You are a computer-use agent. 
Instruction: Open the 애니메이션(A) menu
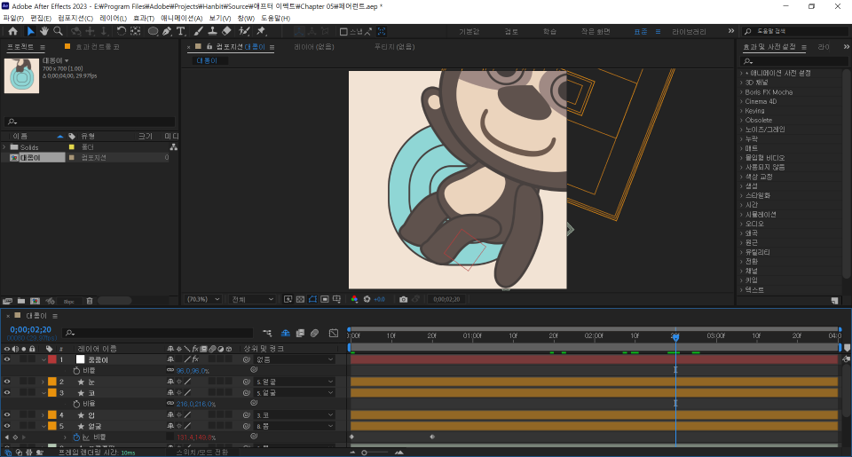[181, 18]
